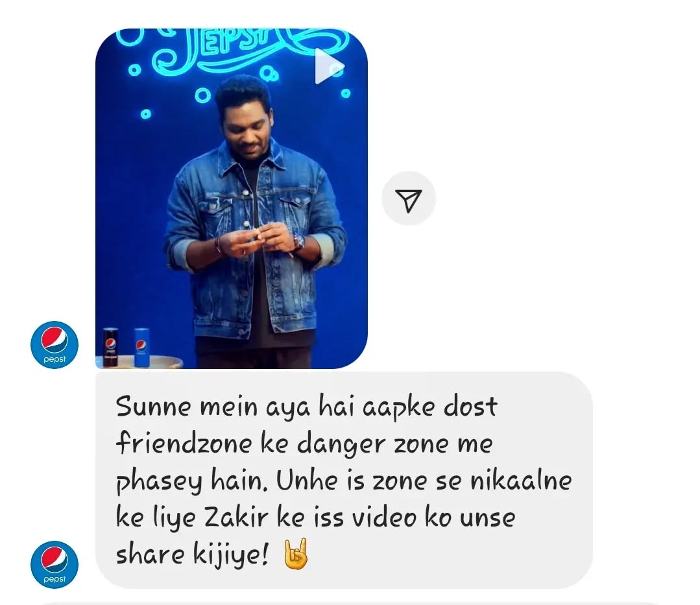Click the circular grey button beside the video

coord(408,198)
